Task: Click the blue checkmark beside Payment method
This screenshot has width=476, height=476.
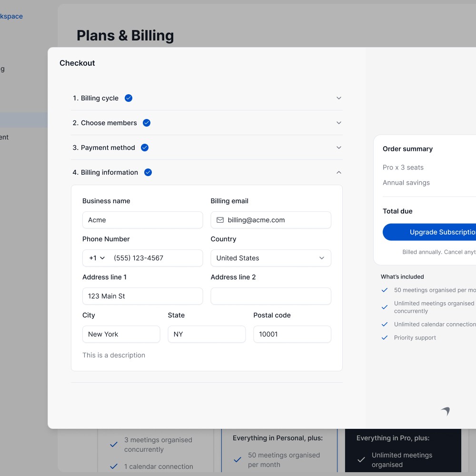Action: coord(145,148)
